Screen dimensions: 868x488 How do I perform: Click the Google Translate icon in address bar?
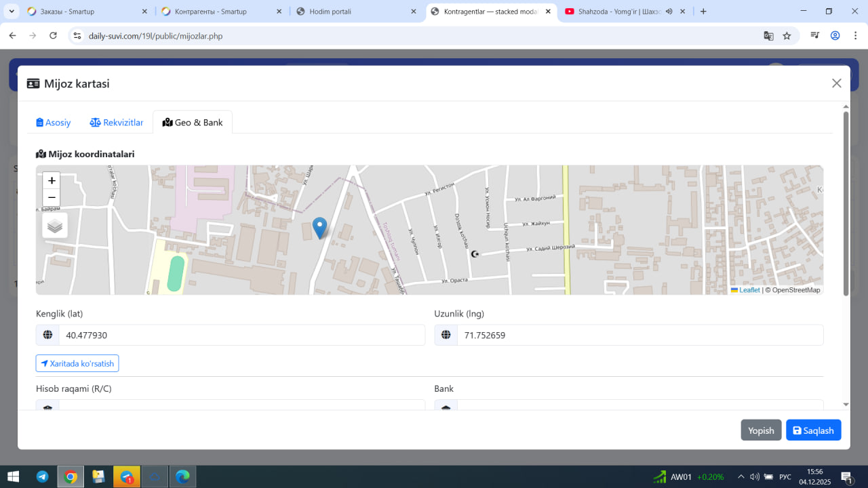coord(768,36)
